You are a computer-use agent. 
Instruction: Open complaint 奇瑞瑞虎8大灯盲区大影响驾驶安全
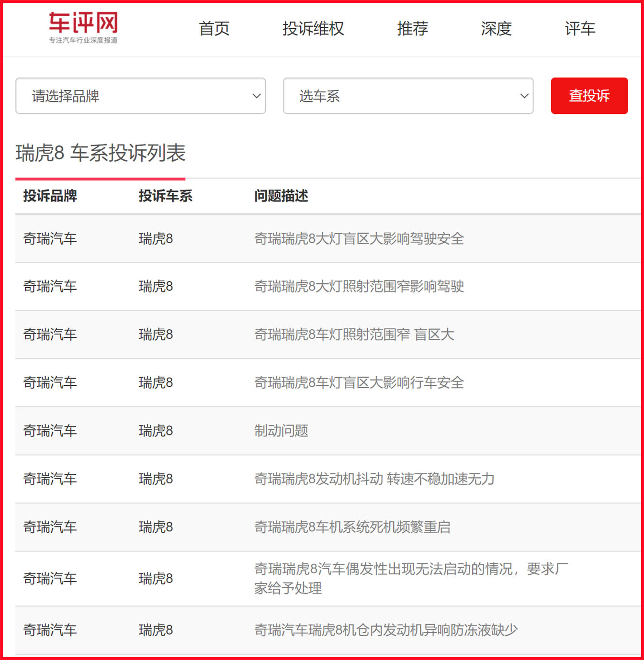coord(359,238)
